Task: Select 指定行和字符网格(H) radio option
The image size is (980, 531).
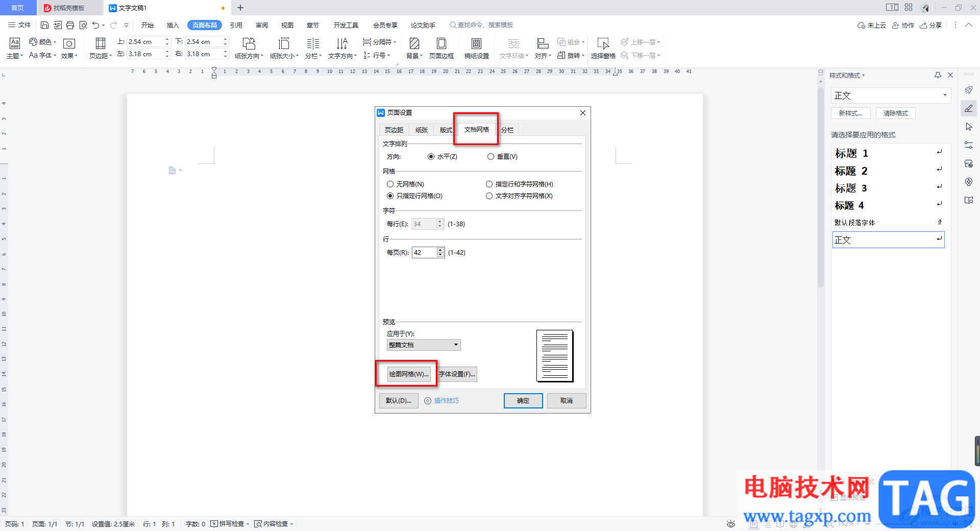Action: (x=520, y=184)
